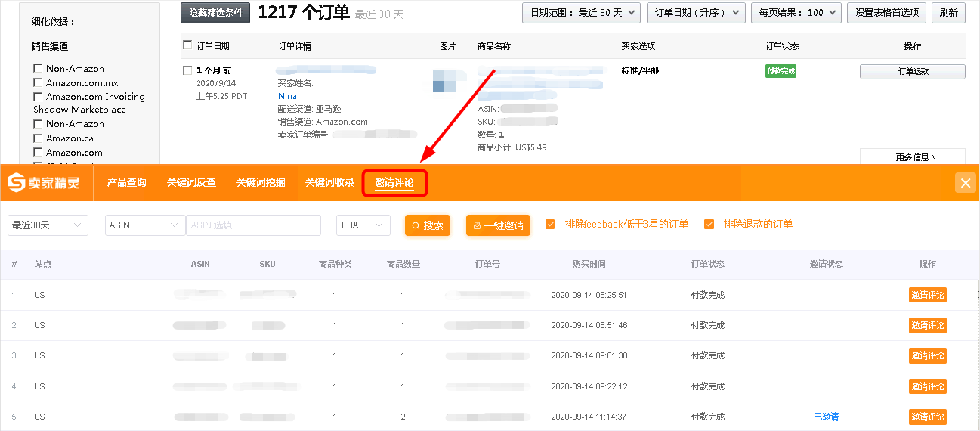
Task: Click the 订单退款 refund button
Action: (913, 71)
